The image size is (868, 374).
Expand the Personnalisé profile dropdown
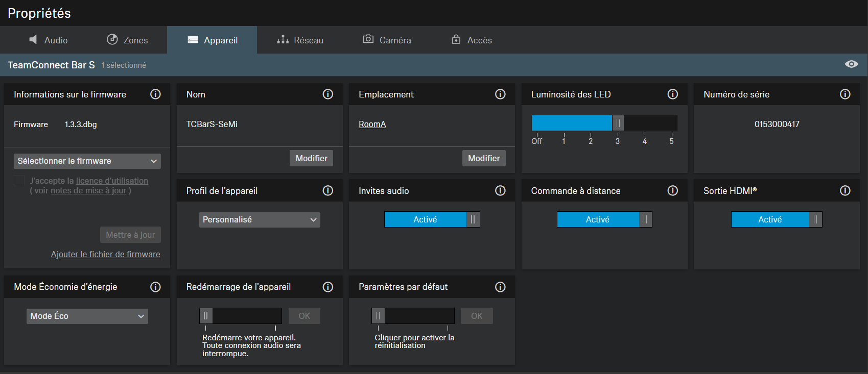(x=259, y=220)
